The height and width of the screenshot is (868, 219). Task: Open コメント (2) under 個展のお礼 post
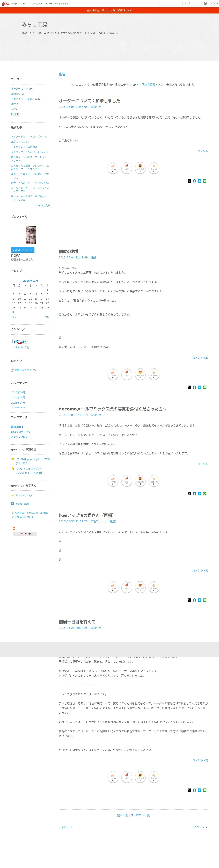click(x=200, y=358)
